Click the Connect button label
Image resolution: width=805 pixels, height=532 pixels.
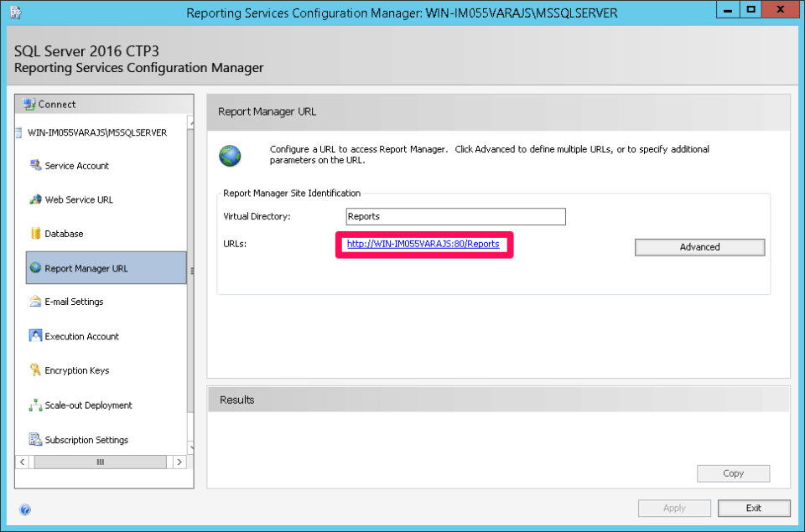(x=56, y=104)
